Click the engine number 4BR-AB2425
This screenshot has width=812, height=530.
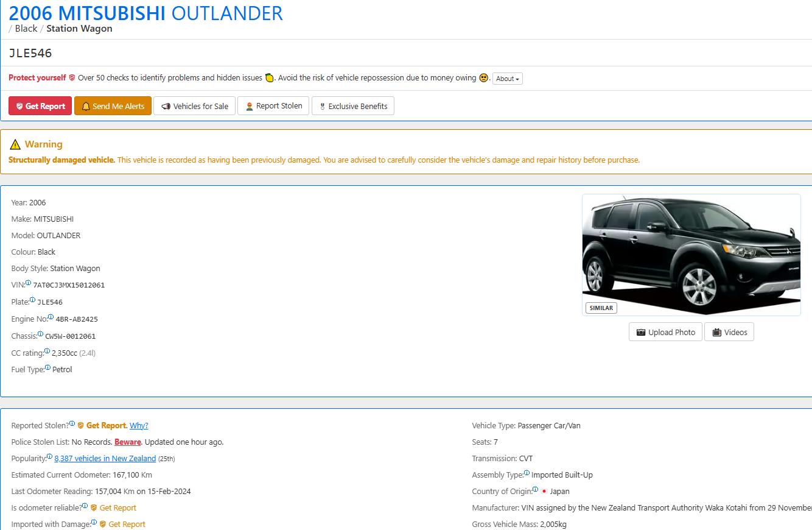pyautogui.click(x=77, y=319)
